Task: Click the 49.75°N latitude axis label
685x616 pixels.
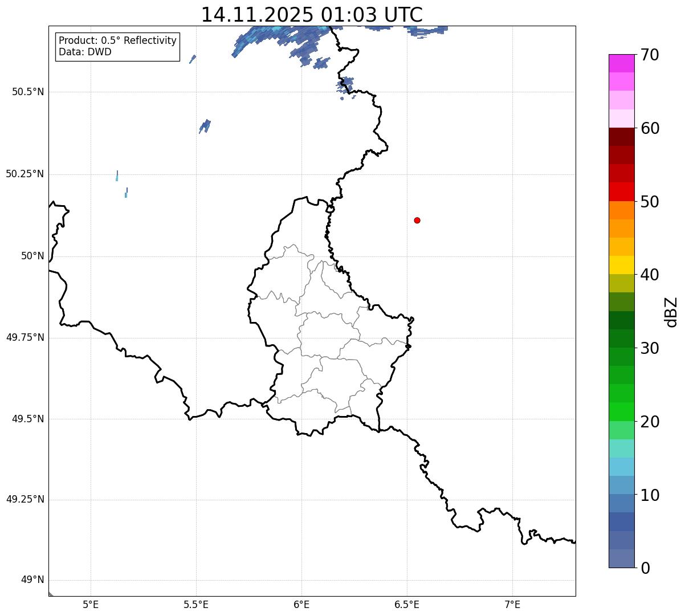Action: tap(25, 337)
